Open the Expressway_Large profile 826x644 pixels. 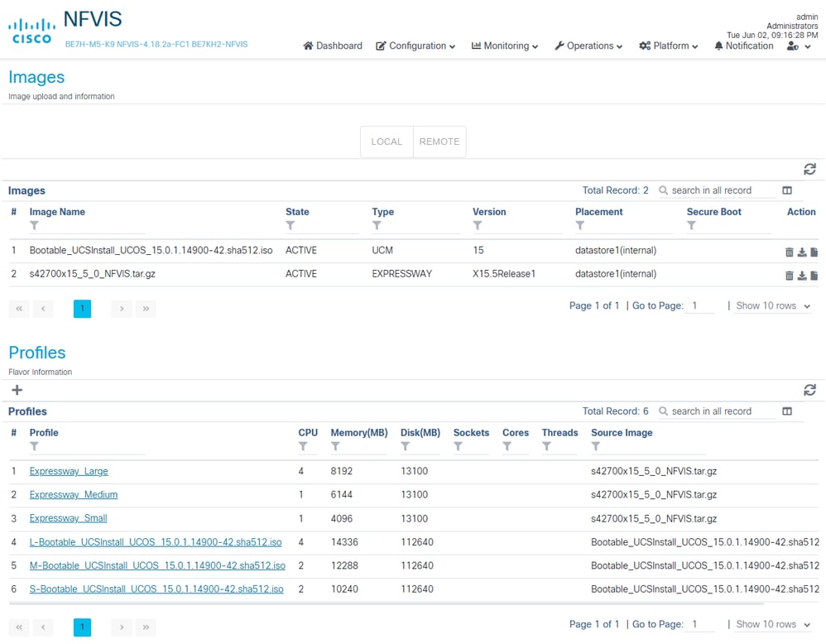pos(69,471)
